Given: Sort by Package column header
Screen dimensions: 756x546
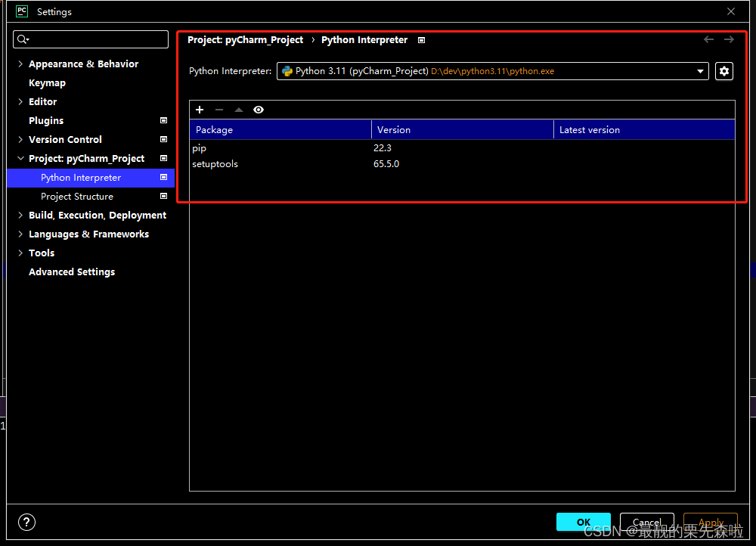Looking at the screenshot, I should (280, 130).
